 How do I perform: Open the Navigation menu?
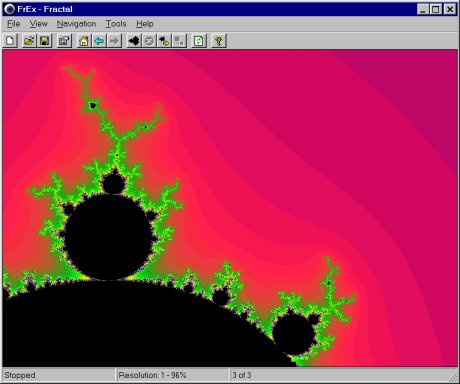coord(76,24)
